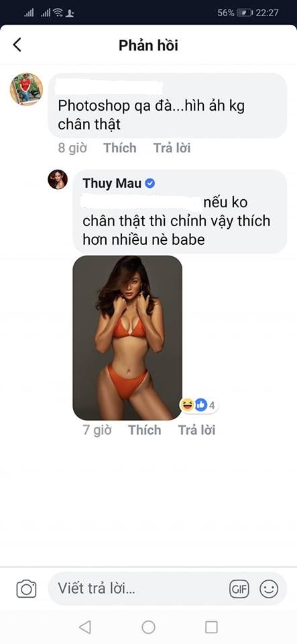The width and height of the screenshot is (297, 644).
Task: View the reaction count showing 4
Action: (x=200, y=405)
